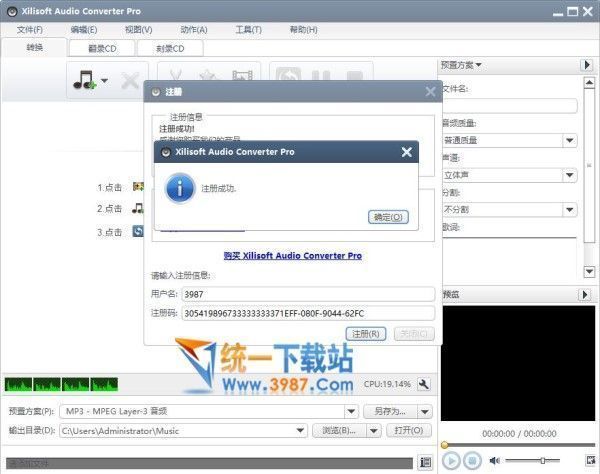600x474 pixels.
Task: Click the 用户名 input field
Action: click(292, 294)
